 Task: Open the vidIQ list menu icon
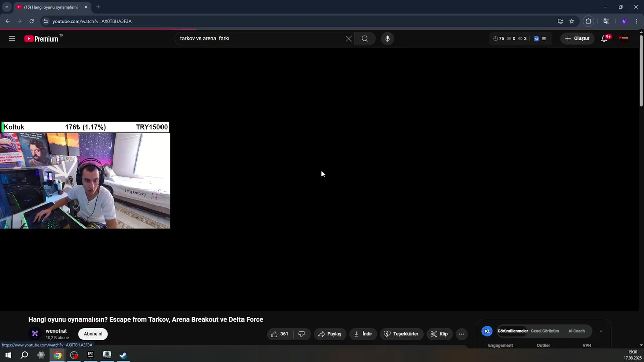point(544,38)
